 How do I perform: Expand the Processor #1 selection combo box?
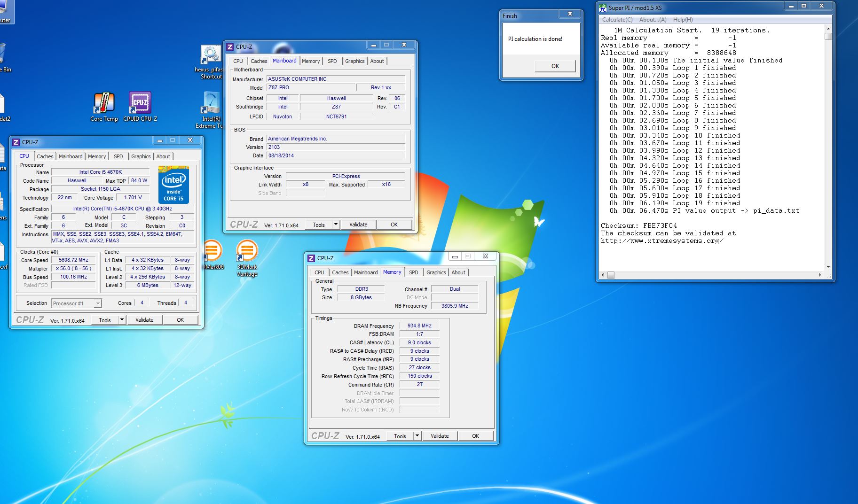pyautogui.click(x=77, y=303)
